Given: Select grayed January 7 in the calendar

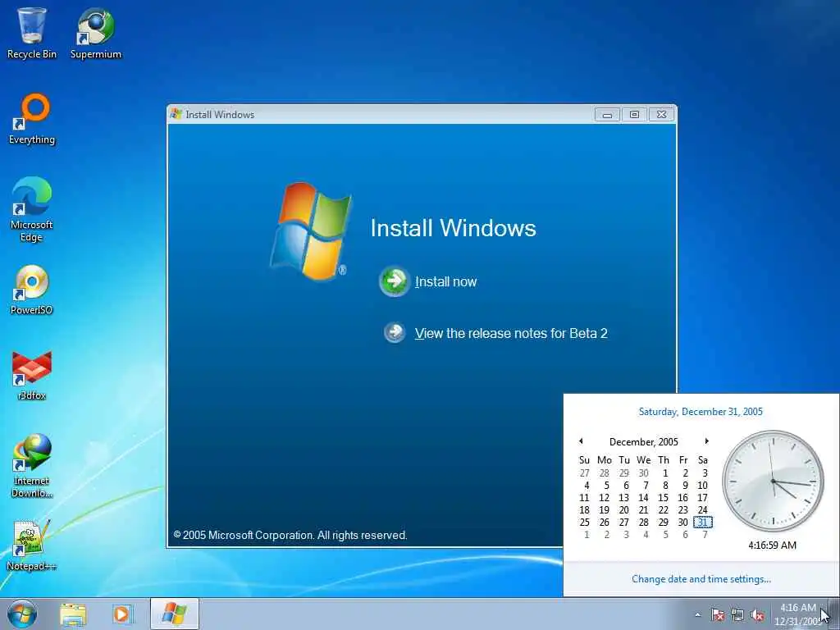Looking at the screenshot, I should 705,535.
